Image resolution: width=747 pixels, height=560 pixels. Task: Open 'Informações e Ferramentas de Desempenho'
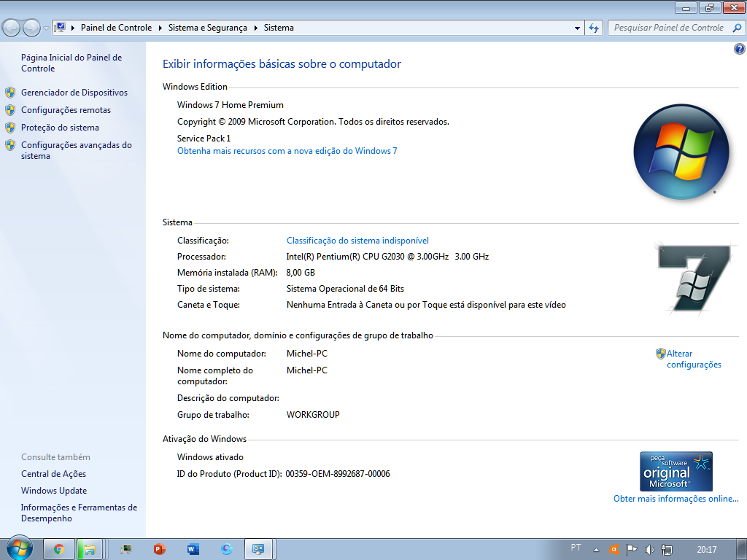coord(79,513)
